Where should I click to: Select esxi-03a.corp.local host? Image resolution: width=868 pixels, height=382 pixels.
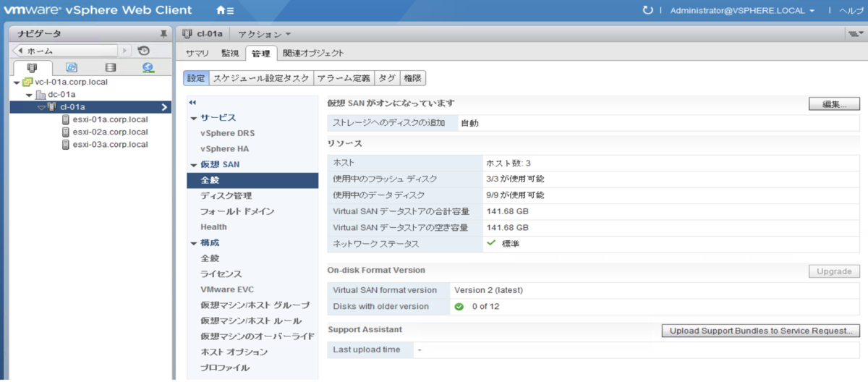pyautogui.click(x=110, y=144)
